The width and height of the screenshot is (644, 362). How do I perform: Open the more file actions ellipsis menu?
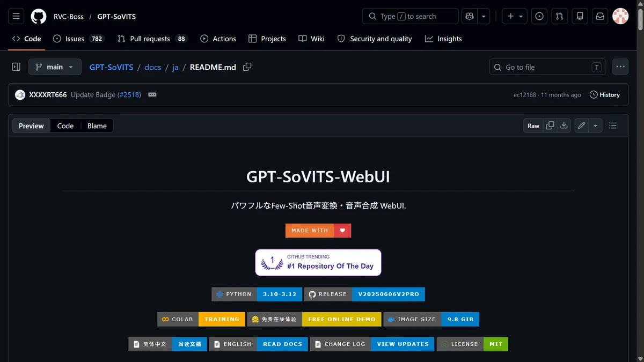[x=620, y=67]
